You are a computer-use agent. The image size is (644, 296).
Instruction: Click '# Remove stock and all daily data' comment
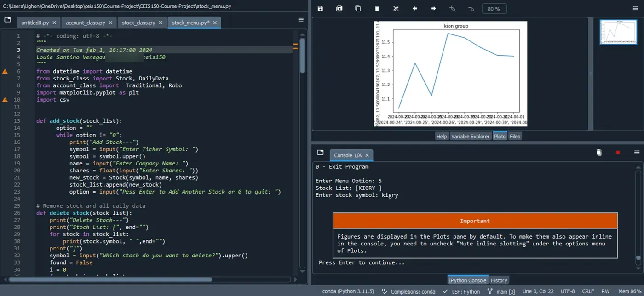pyautogui.click(x=91, y=205)
